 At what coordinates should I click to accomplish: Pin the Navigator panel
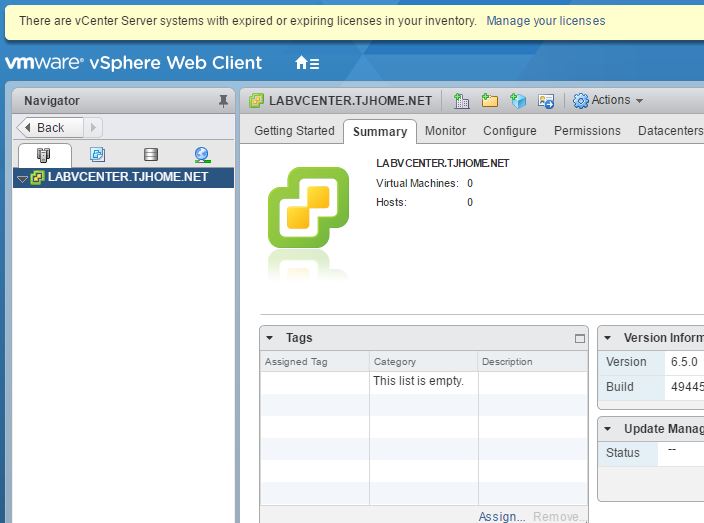(x=223, y=101)
